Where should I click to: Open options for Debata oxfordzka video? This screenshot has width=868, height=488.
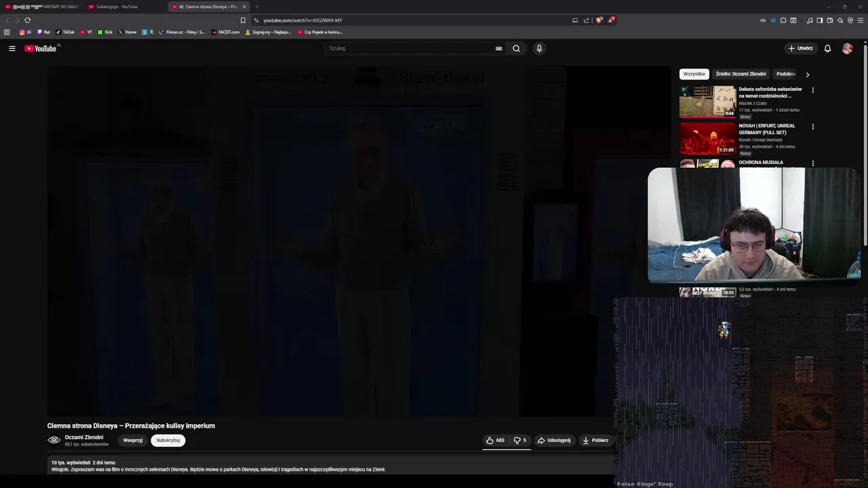pyautogui.click(x=812, y=90)
